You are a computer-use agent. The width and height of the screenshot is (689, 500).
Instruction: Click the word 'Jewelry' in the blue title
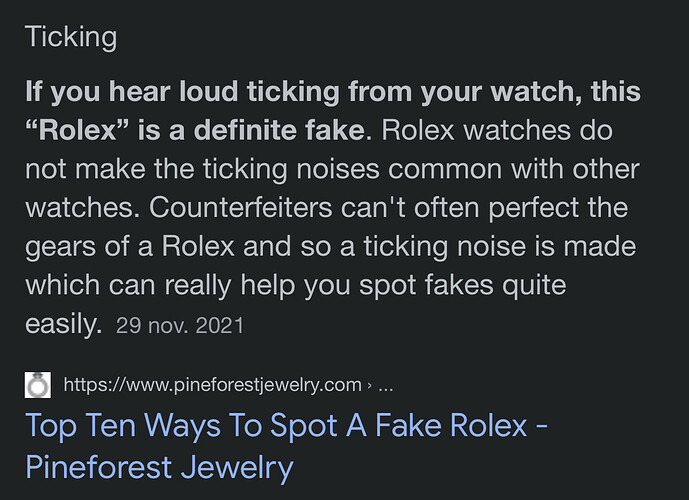[x=237, y=467]
